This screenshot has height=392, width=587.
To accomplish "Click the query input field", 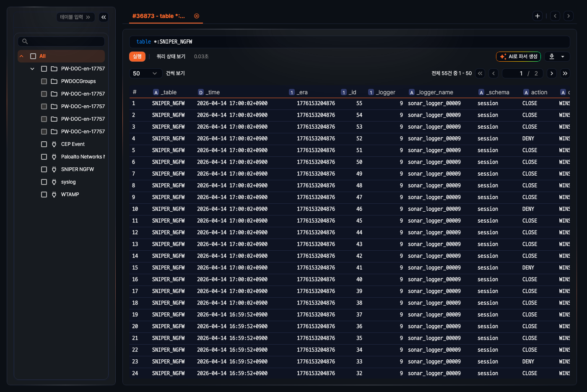I will coord(349,42).
